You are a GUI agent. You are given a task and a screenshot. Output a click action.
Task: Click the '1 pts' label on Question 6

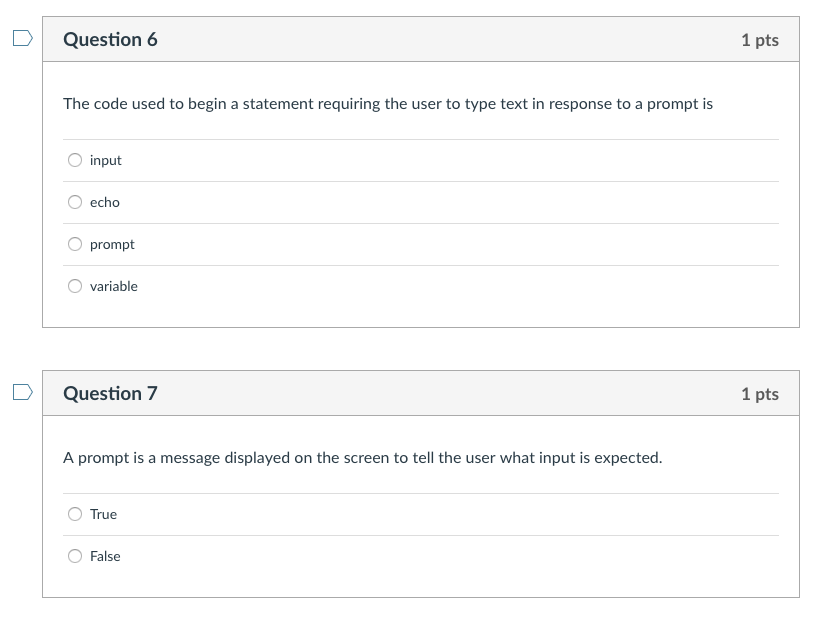coord(759,39)
